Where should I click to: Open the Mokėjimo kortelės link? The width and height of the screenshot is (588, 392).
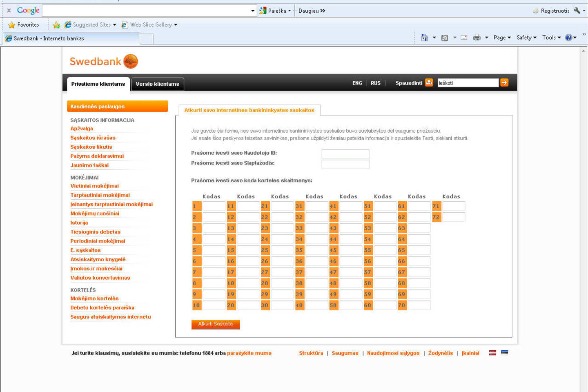[x=94, y=298]
